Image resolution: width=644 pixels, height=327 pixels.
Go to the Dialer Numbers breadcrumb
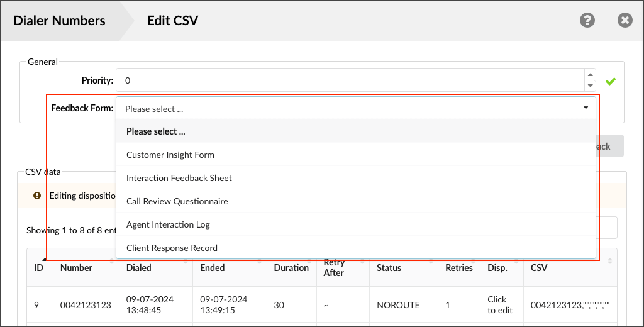click(60, 21)
